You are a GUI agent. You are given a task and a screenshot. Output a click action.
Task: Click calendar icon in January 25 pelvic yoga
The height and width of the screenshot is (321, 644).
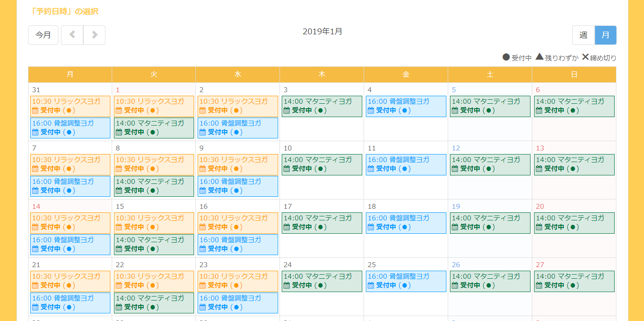[371, 285]
